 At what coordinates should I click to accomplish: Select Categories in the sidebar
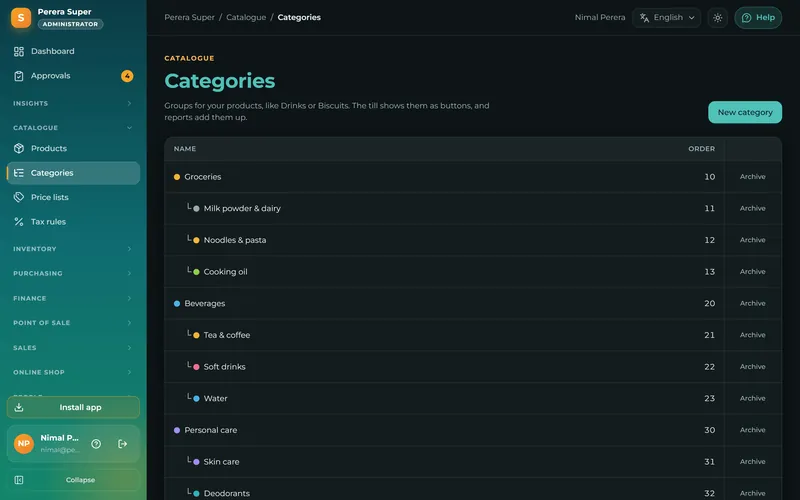click(x=73, y=173)
